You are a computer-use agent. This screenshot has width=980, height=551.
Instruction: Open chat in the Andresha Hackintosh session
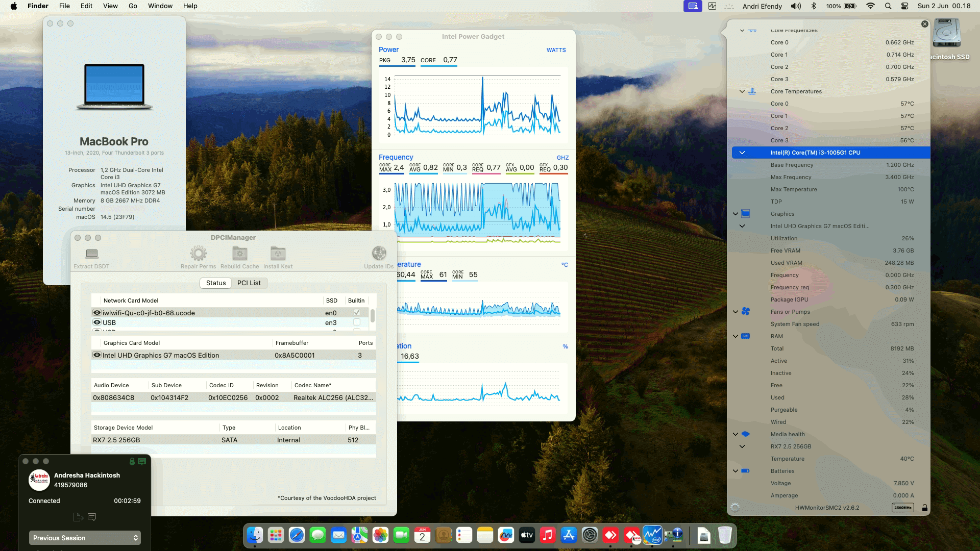point(92,517)
